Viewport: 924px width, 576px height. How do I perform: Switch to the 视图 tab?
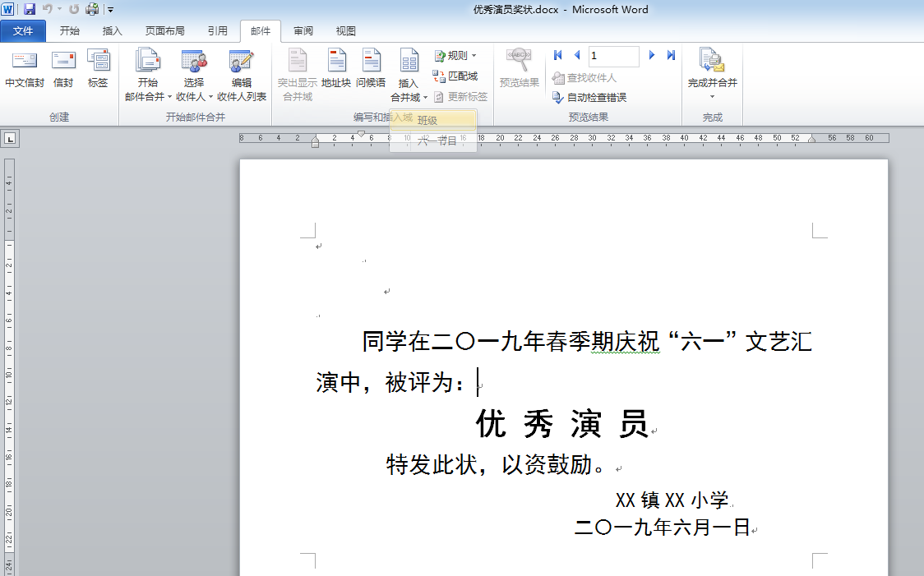pos(346,30)
